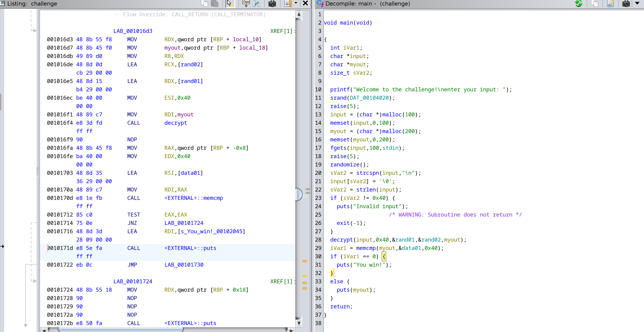Viewport: 644px width, 332px height.
Task: Select the randomize() call in the decompiler
Action: 344,165
